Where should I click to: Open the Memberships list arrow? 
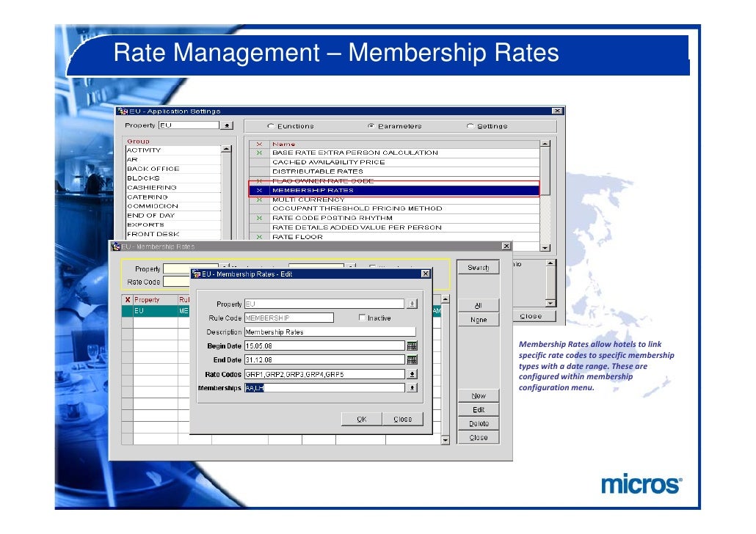click(x=412, y=387)
